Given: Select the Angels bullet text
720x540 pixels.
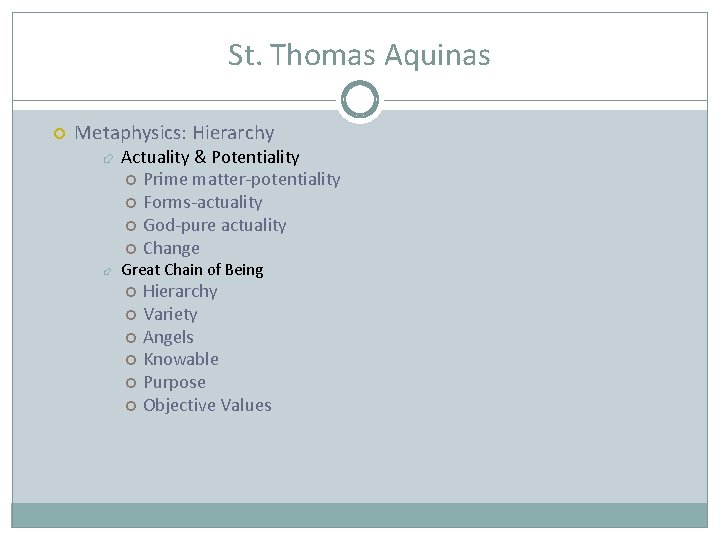Looking at the screenshot, I should (168, 337).
